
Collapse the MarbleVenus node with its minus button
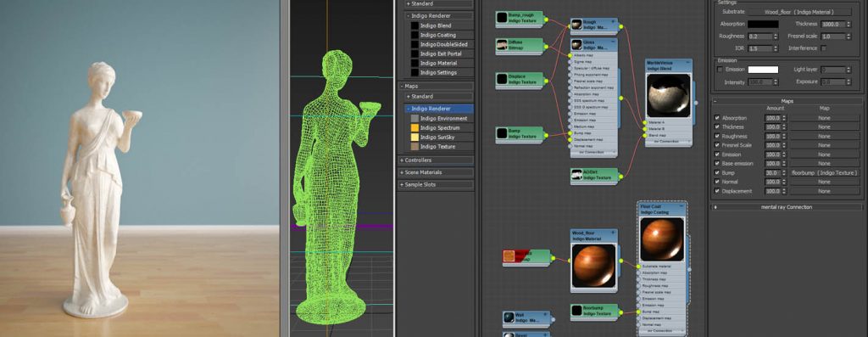click(687, 63)
